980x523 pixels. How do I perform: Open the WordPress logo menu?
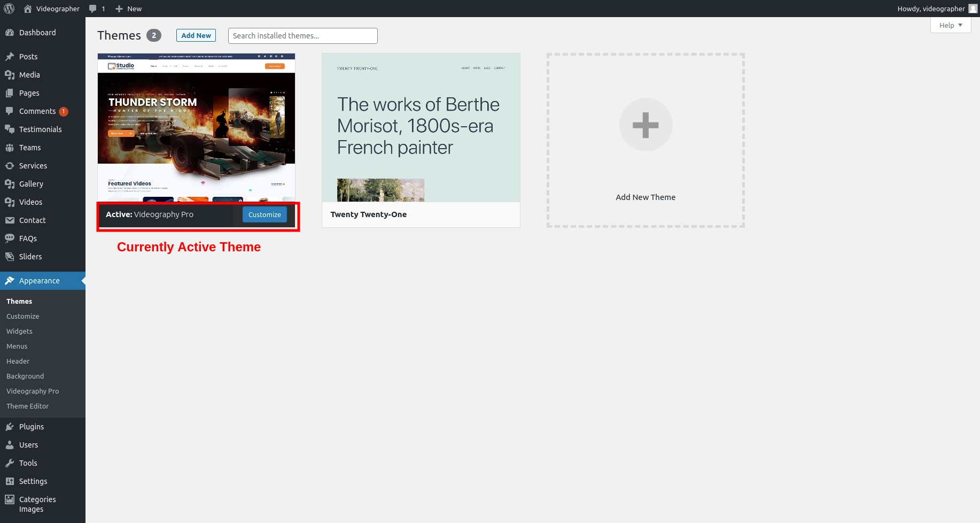pos(9,9)
